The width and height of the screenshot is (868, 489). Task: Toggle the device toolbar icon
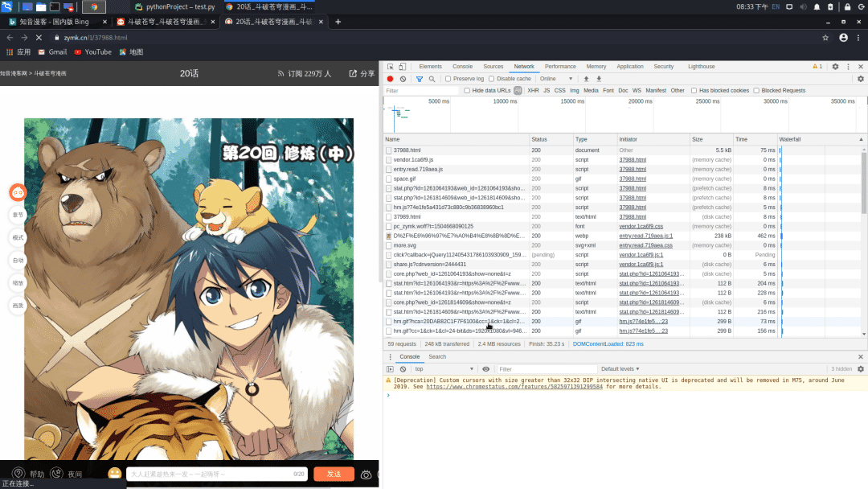[x=403, y=67]
